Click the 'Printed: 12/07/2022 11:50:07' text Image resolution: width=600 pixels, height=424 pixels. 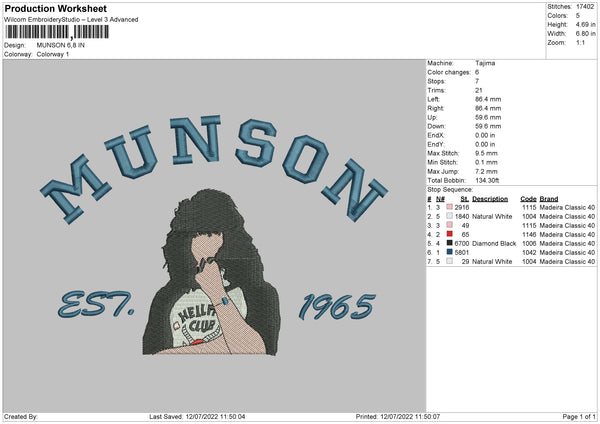[398, 416]
